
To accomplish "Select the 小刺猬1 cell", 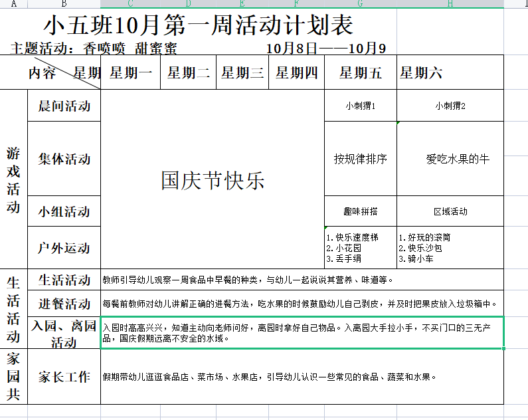I will pos(360,106).
